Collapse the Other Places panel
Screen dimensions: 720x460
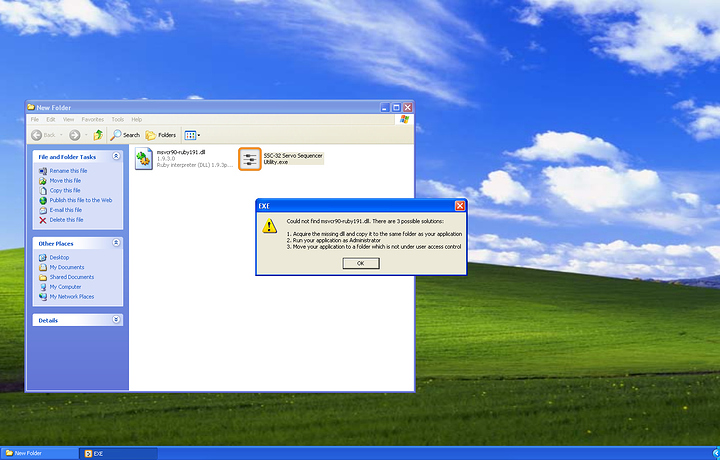pos(116,242)
